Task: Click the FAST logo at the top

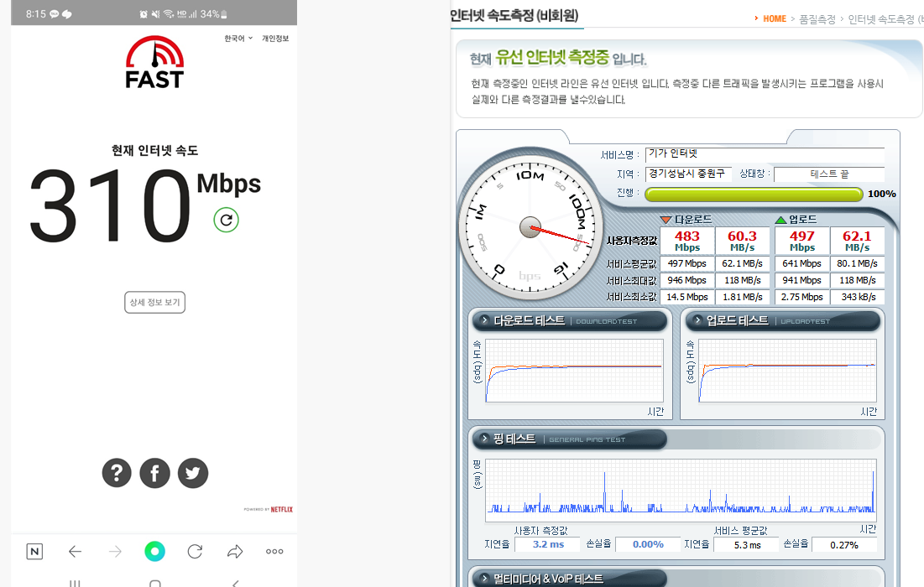Action: click(154, 63)
